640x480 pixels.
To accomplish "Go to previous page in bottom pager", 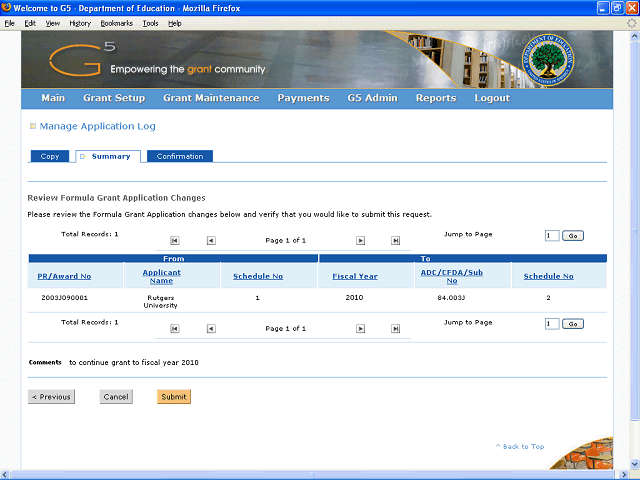I will coord(211,329).
